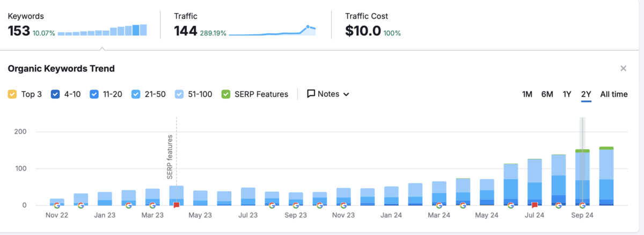Disable the SERP Features checkbox
The image size is (644, 235).
226,94
